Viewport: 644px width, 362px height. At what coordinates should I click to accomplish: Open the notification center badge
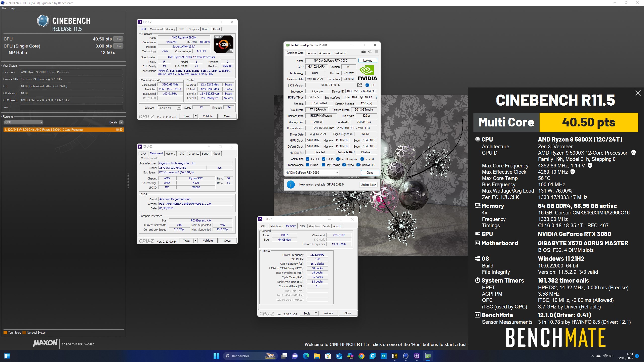637,356
